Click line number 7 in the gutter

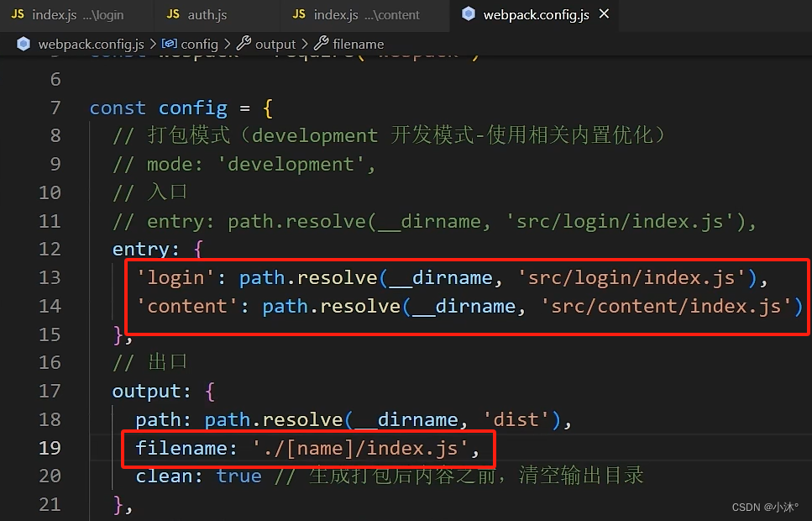tap(55, 108)
